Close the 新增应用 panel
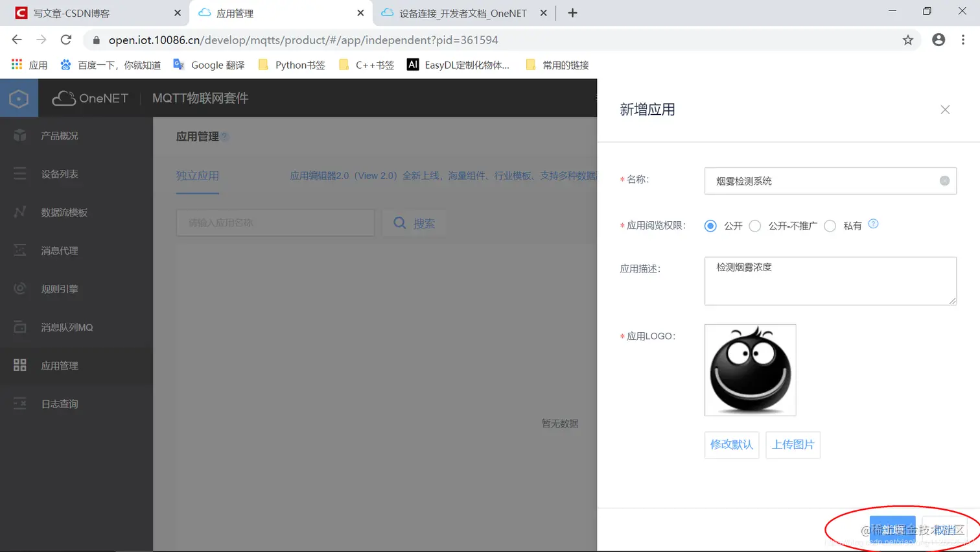980x552 pixels. 945,110
